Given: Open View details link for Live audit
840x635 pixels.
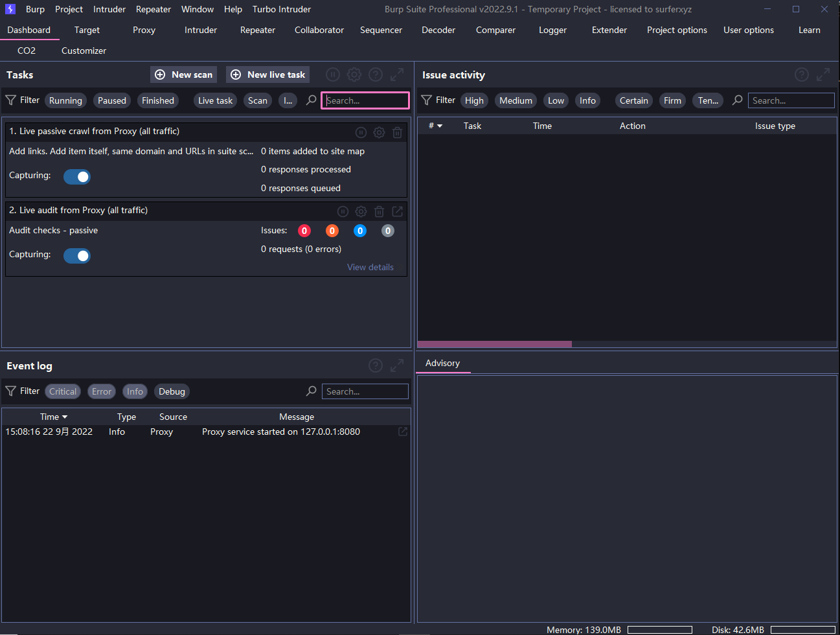Looking at the screenshot, I should click(x=370, y=267).
